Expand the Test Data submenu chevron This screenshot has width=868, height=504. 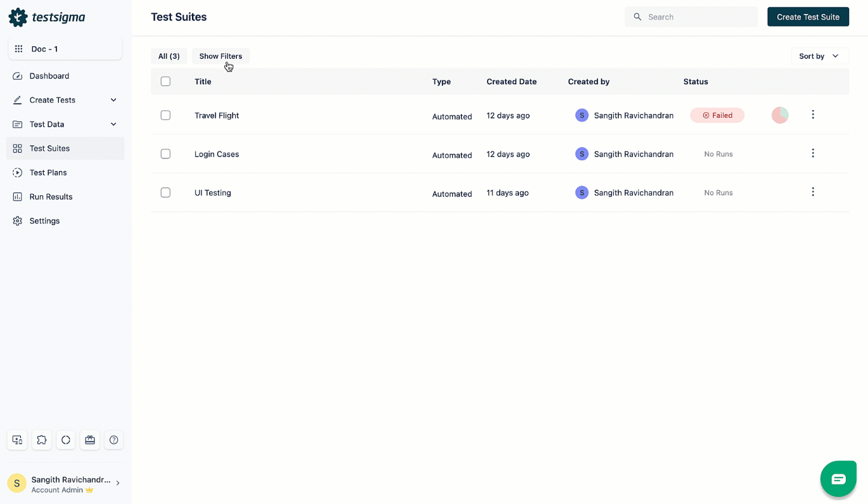point(113,124)
